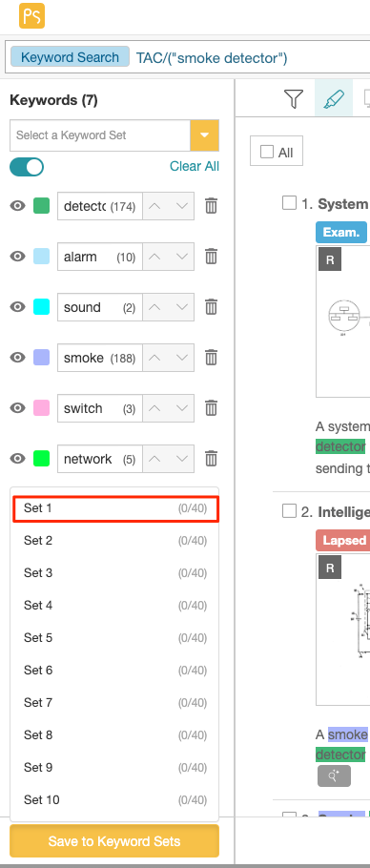370x868 pixels.
Task: Toggle off the keyword highlighting switch
Action: click(x=27, y=167)
